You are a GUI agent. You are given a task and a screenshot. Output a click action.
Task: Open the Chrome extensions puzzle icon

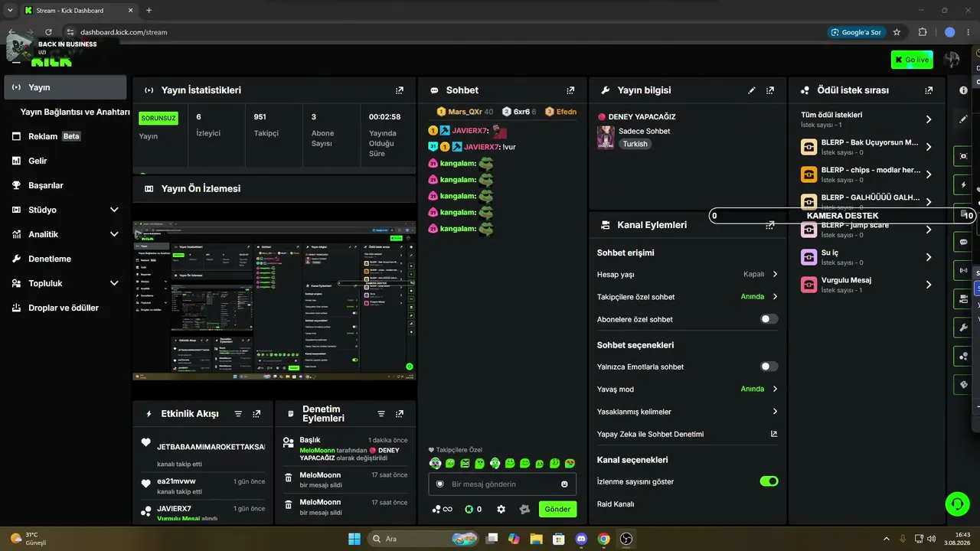[x=923, y=32]
